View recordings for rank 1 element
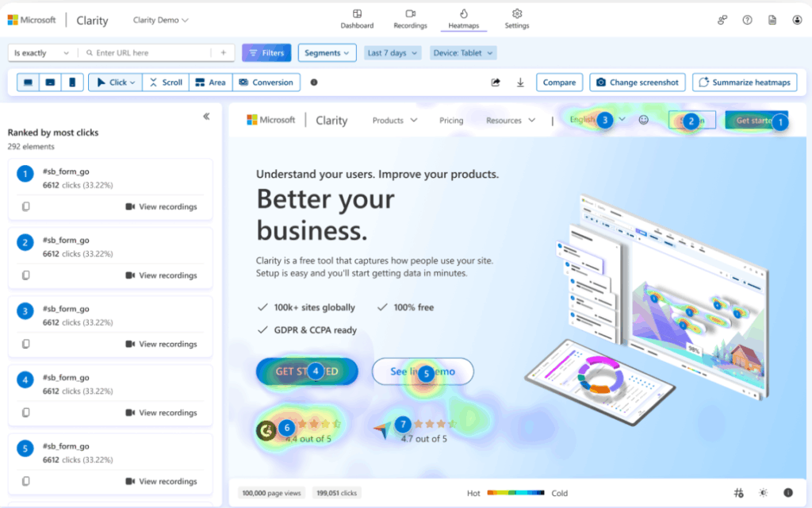This screenshot has width=812, height=508. click(162, 206)
